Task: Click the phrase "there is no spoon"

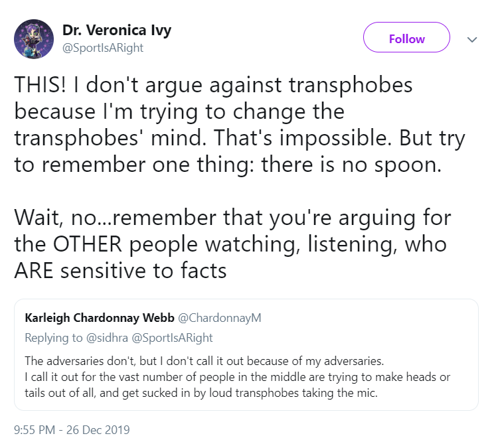Action: coord(351,165)
